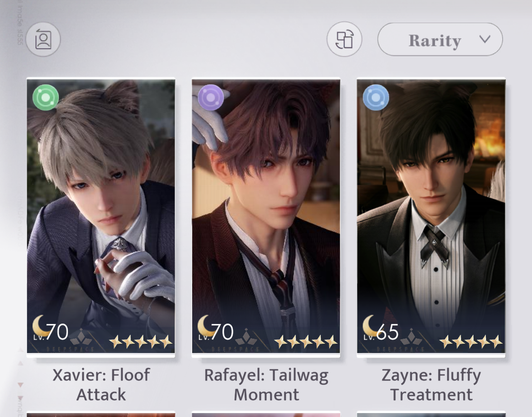This screenshot has height=417, width=532.
Task: Click the Xavier: Floof Attack title text
Action: point(101,385)
